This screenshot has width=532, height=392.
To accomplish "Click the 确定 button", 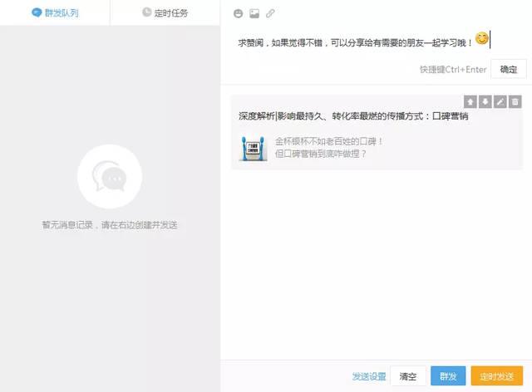I will (509, 69).
